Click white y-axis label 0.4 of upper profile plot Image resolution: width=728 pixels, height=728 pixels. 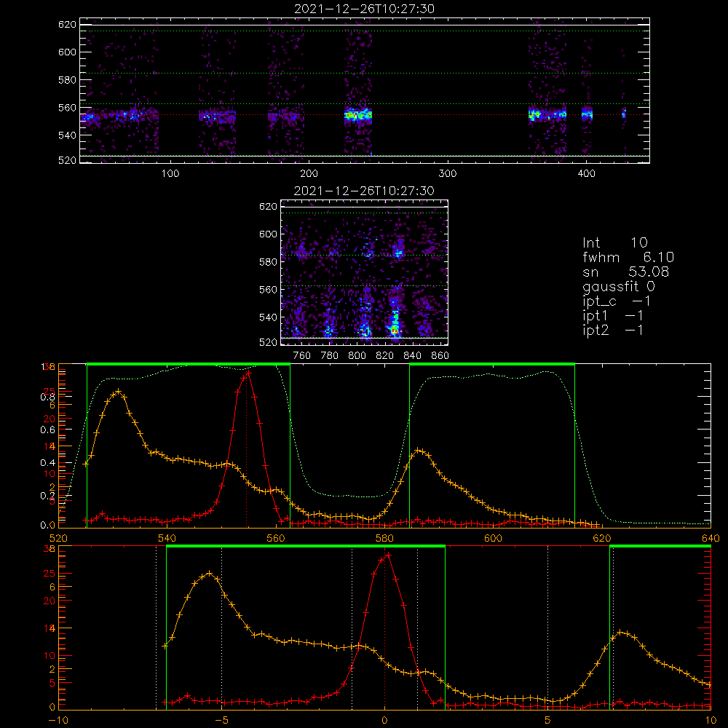[x=48, y=463]
